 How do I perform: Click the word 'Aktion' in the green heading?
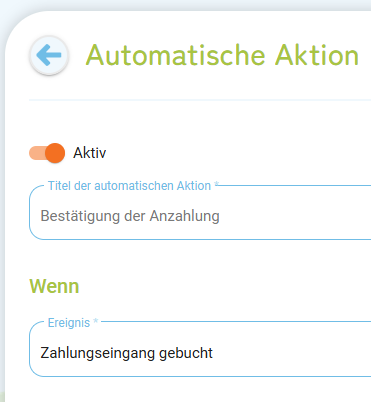[x=317, y=55]
